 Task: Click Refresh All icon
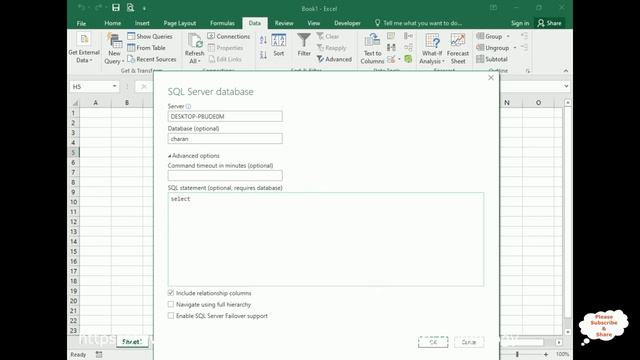[x=195, y=49]
